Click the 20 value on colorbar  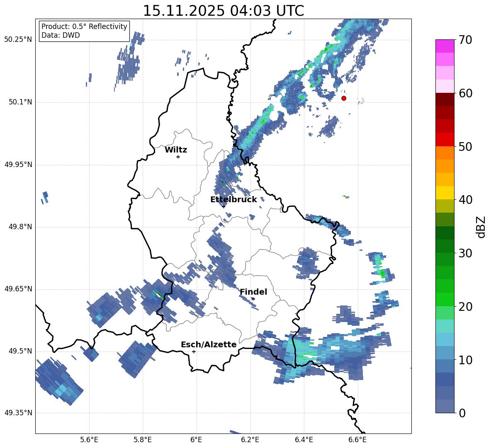coord(465,307)
